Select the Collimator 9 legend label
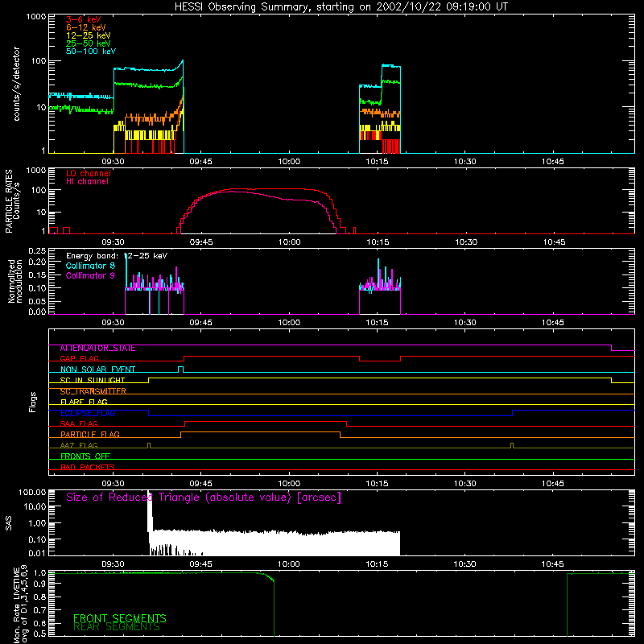 click(x=90, y=275)
